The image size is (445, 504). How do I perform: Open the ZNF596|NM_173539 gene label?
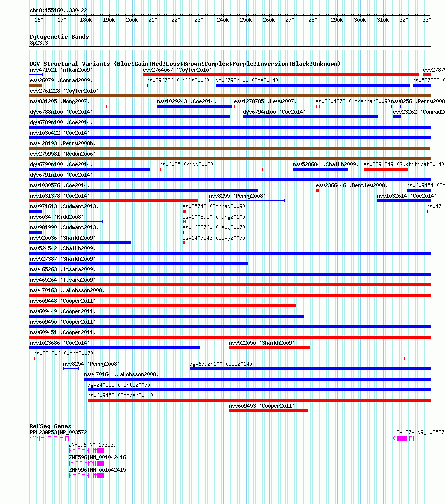[x=92, y=445]
